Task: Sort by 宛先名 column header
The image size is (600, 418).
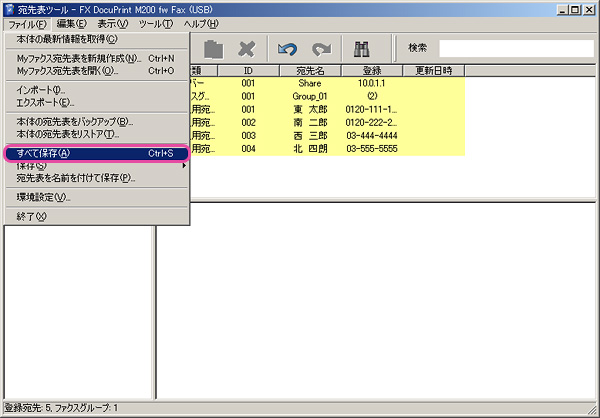Action: pos(312,71)
